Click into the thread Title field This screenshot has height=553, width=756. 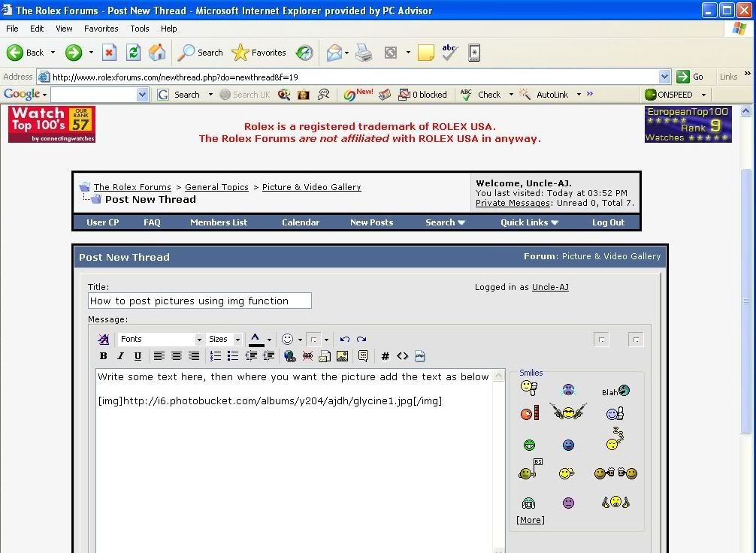pyautogui.click(x=200, y=301)
